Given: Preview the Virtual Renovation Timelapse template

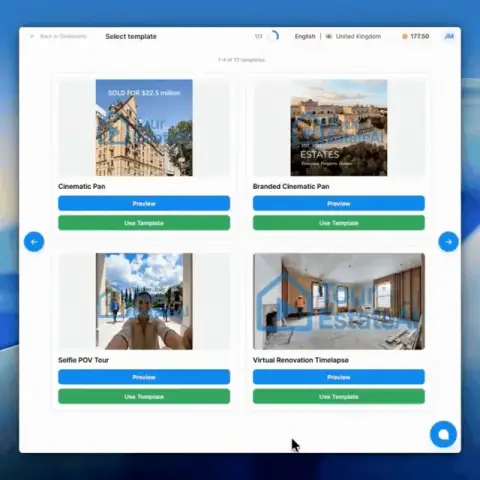Looking at the screenshot, I should pyautogui.click(x=339, y=377).
